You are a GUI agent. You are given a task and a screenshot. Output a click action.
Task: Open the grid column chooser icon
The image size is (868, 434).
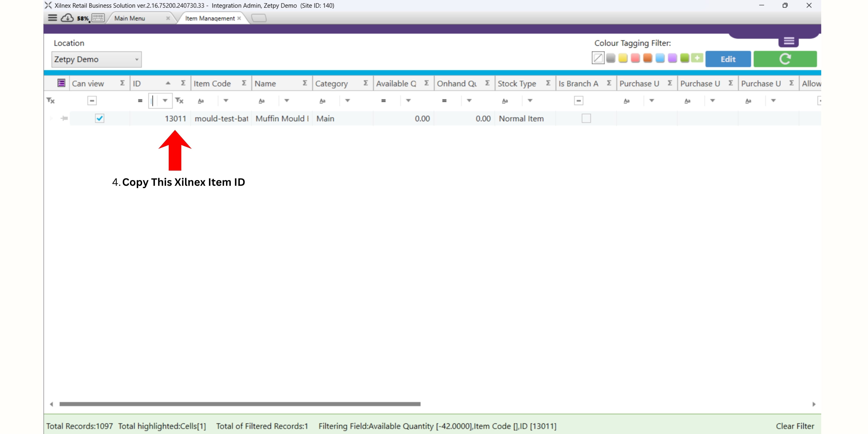(61, 83)
